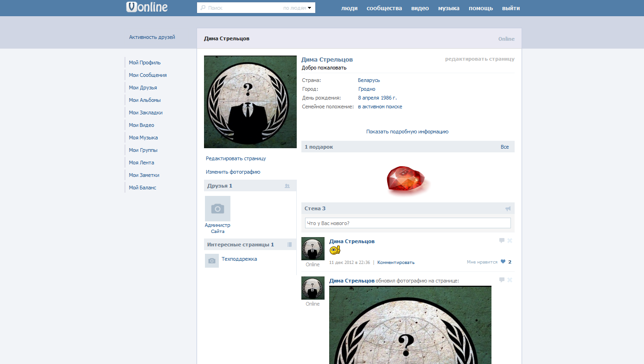The height and width of the screenshot is (364, 644).
Task: Open Администр Сайта friend name link
Action: (217, 228)
